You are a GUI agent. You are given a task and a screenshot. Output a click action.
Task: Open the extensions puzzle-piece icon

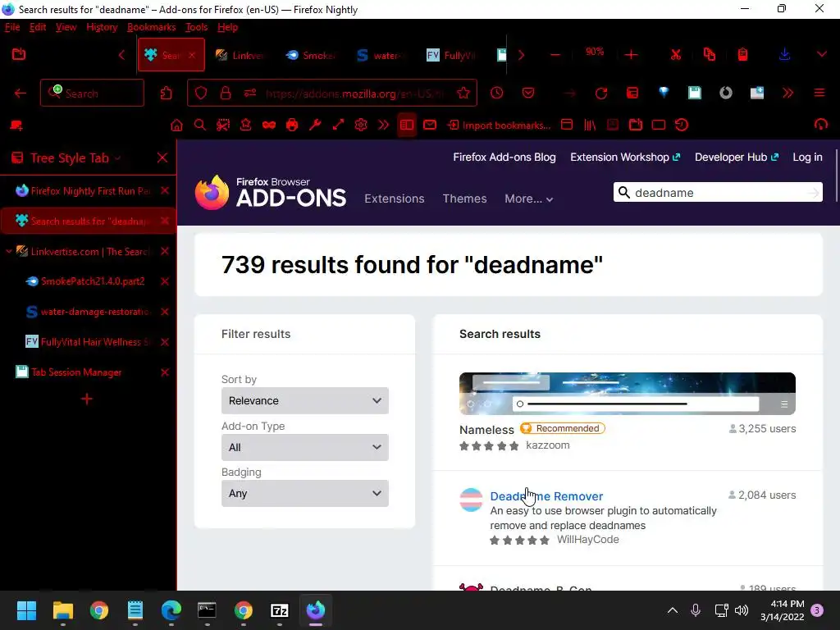166,94
